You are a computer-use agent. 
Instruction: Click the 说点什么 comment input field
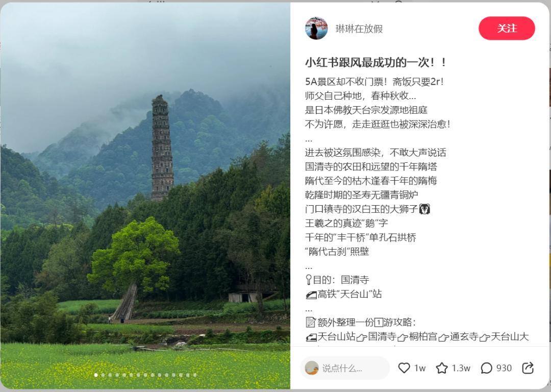coord(345,368)
